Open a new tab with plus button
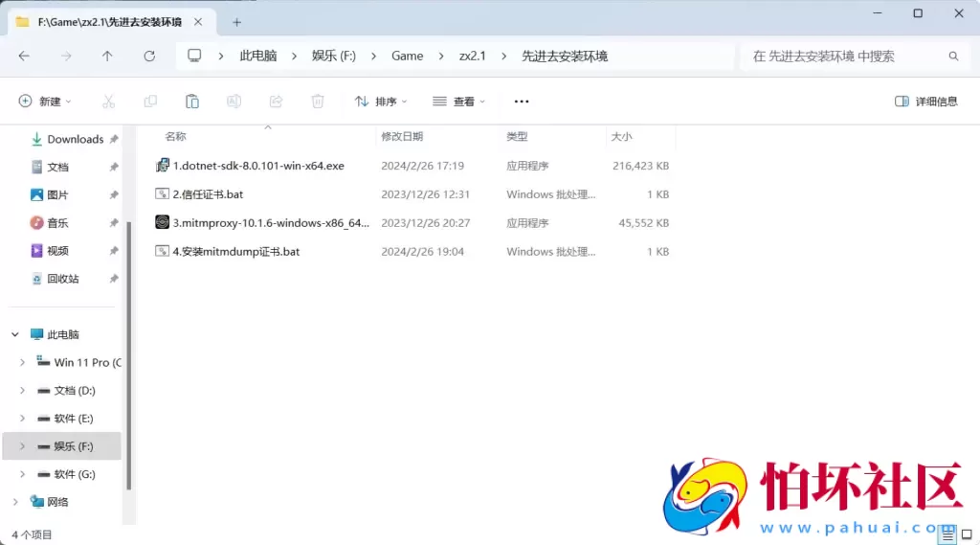Viewport: 980px width, 545px height. coord(236,22)
